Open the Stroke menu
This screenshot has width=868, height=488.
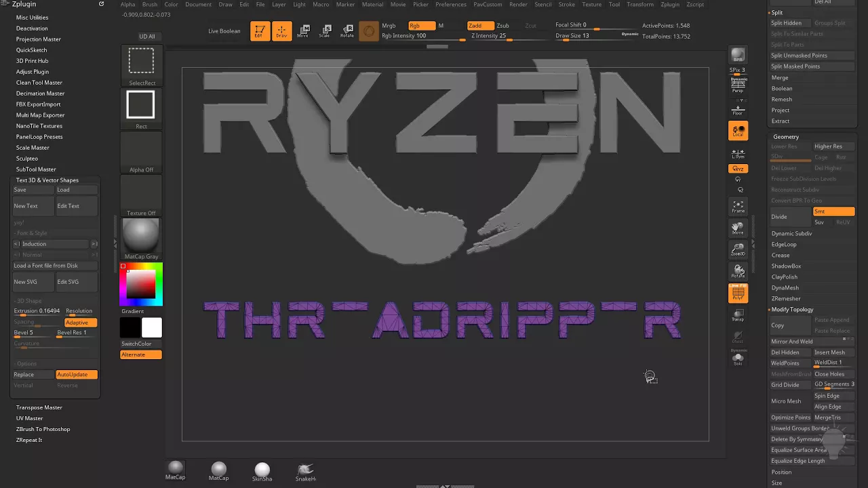(x=566, y=4)
